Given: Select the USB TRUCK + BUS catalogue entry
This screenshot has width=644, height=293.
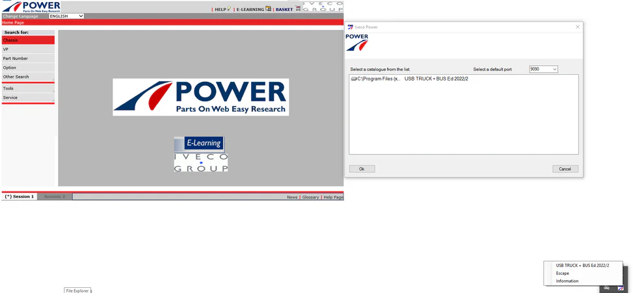Looking at the screenshot, I should 436,79.
